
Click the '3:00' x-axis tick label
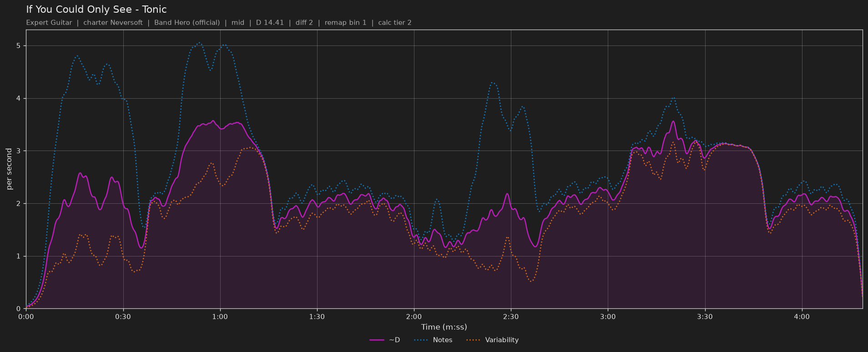[608, 317]
